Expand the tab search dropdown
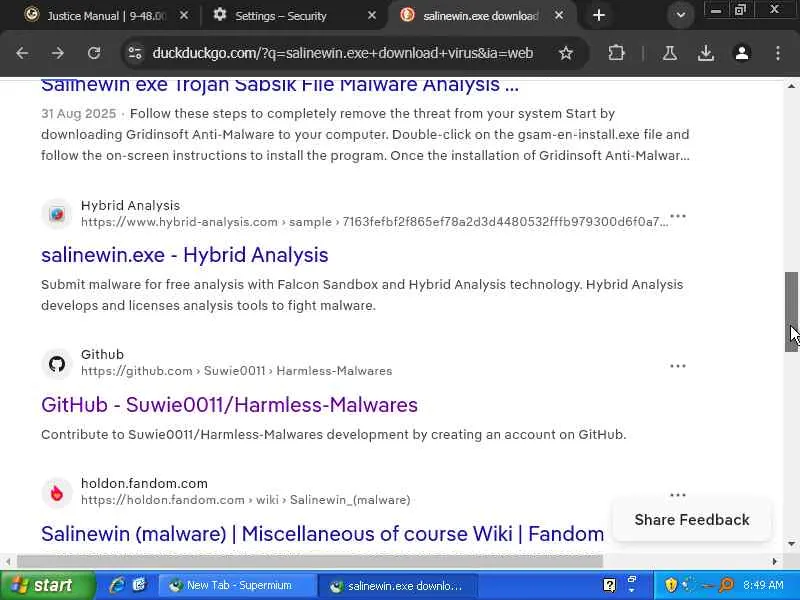This screenshot has width=800, height=600. pos(681,15)
